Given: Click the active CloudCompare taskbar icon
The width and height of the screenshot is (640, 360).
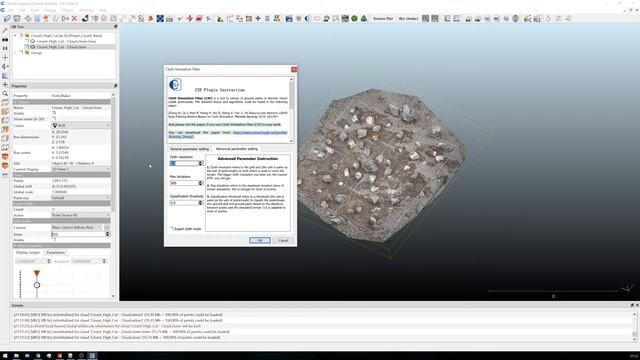Looking at the screenshot, I should [x=92, y=356].
